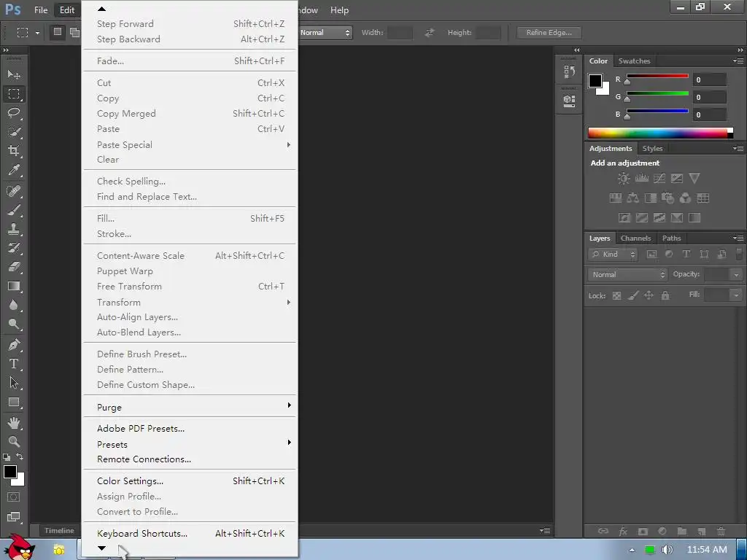Toggle type layers filter
The image size is (747, 560).
tap(686, 254)
